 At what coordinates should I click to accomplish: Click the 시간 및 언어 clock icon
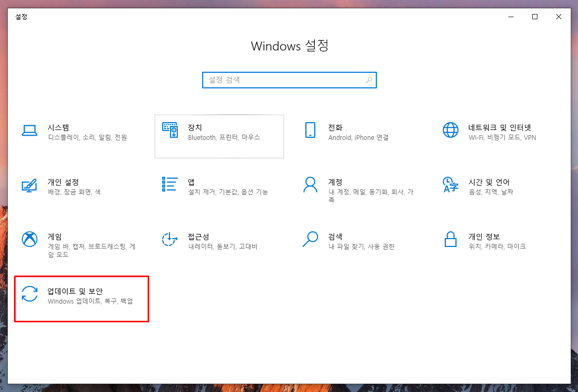click(451, 185)
